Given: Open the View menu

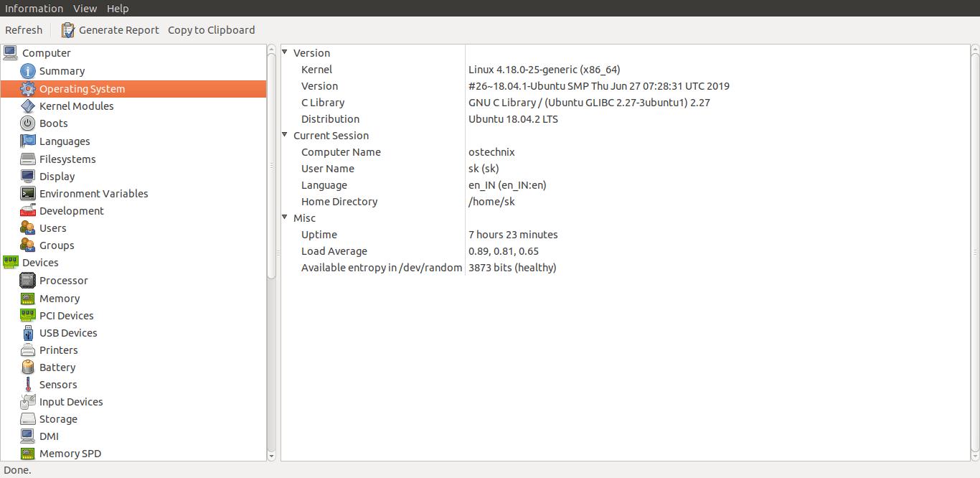Looking at the screenshot, I should (85, 8).
